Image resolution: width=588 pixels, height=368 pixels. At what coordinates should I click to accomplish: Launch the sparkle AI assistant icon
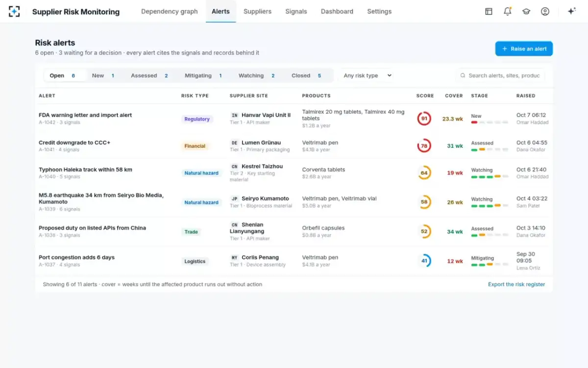pos(571,11)
